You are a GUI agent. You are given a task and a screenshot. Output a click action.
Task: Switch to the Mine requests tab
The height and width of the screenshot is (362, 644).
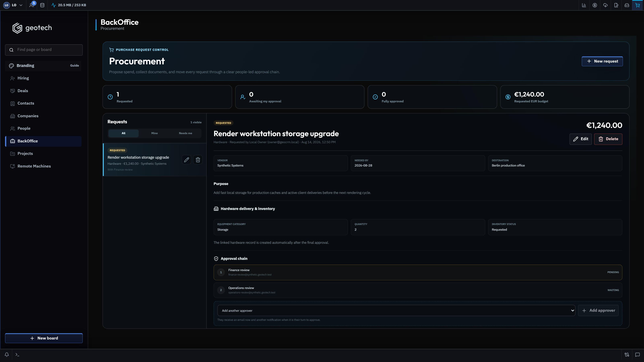tap(155, 133)
